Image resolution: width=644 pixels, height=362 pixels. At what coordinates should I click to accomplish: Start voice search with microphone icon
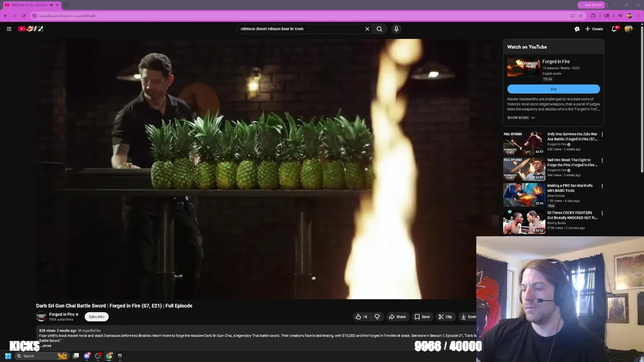click(396, 29)
